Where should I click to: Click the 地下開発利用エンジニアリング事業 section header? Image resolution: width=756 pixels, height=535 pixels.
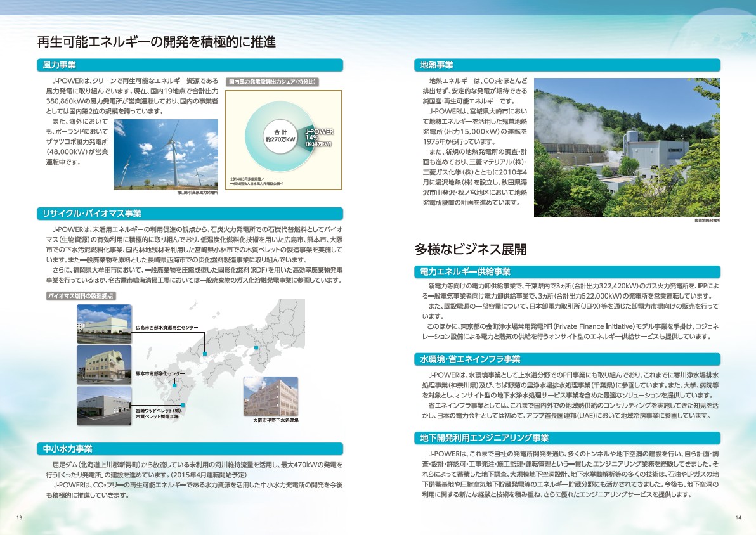[567, 437]
